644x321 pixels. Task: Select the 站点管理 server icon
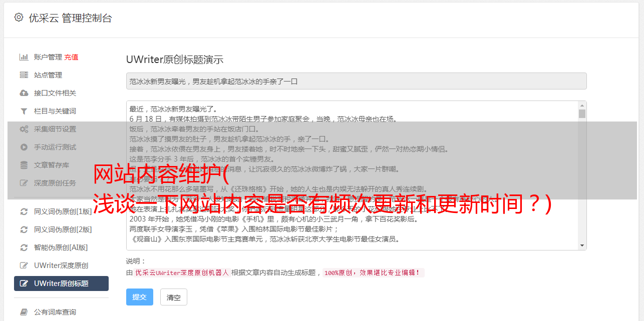[x=24, y=75]
